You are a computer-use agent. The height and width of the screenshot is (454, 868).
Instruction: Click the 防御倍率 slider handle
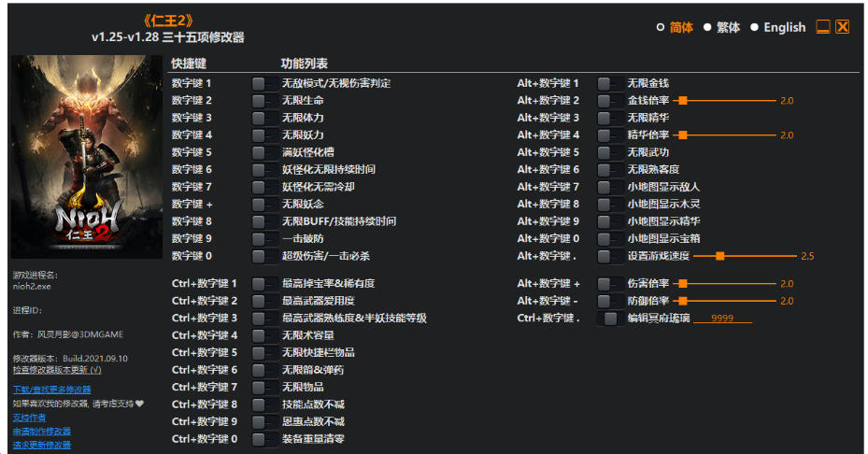[x=683, y=301]
